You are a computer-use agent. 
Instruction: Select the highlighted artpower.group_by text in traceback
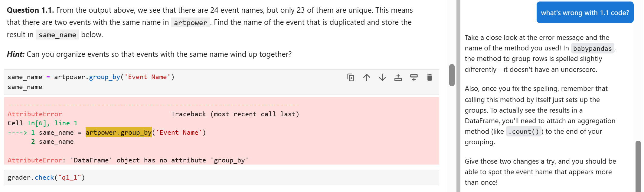coord(119,132)
